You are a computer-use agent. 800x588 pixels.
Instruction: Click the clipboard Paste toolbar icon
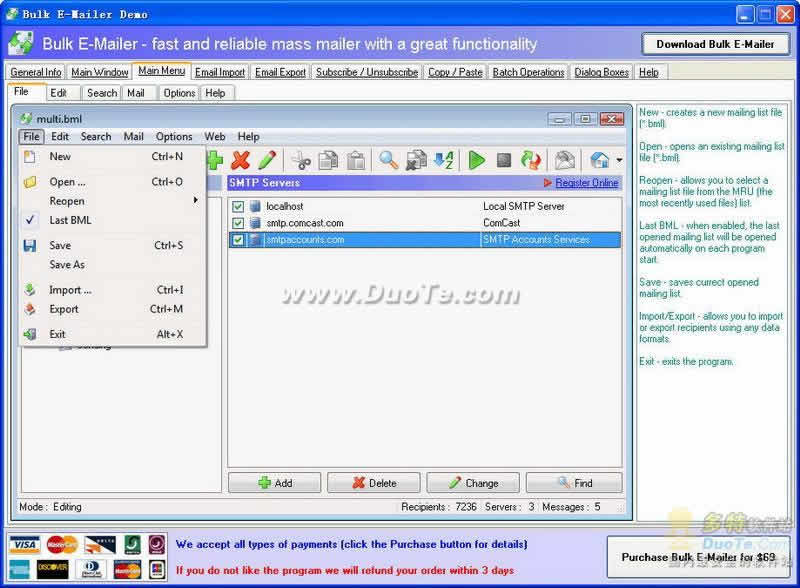(356, 160)
